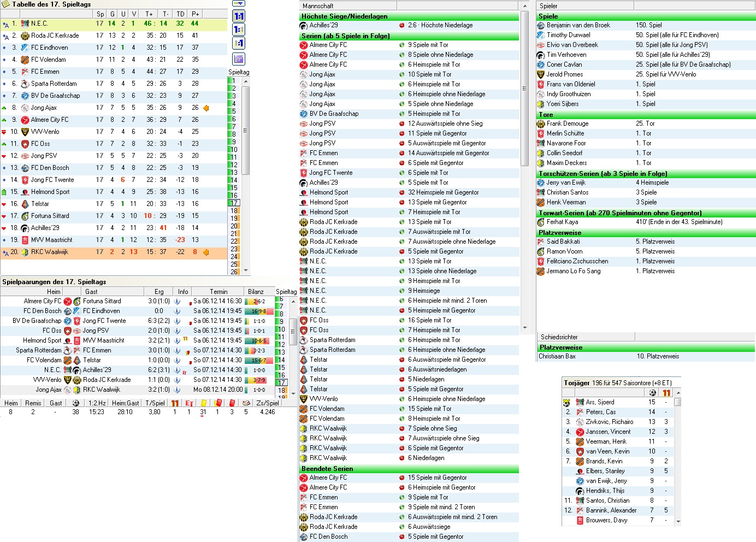The image size is (756, 542).
Task: Toggle the 1:1 button with faded left digit
Action: pos(239,44)
